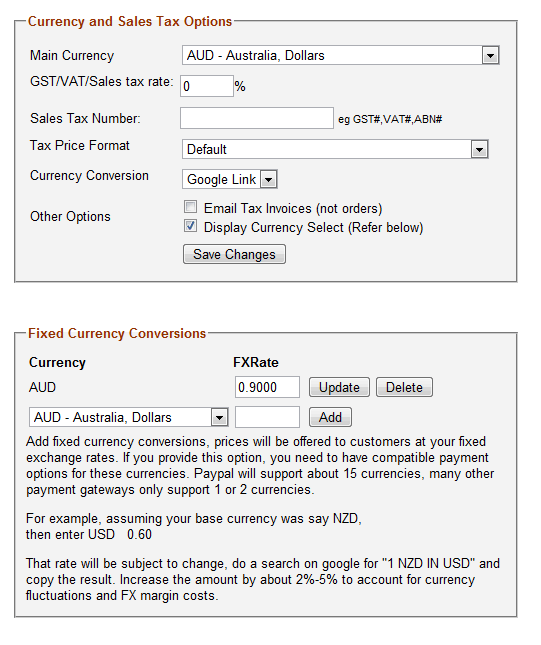Click the Save Changes button
The width and height of the screenshot is (541, 645).
(x=234, y=254)
